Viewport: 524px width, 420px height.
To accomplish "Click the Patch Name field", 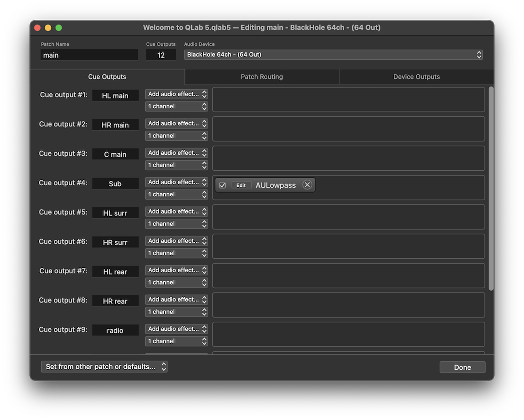I will tap(89, 55).
